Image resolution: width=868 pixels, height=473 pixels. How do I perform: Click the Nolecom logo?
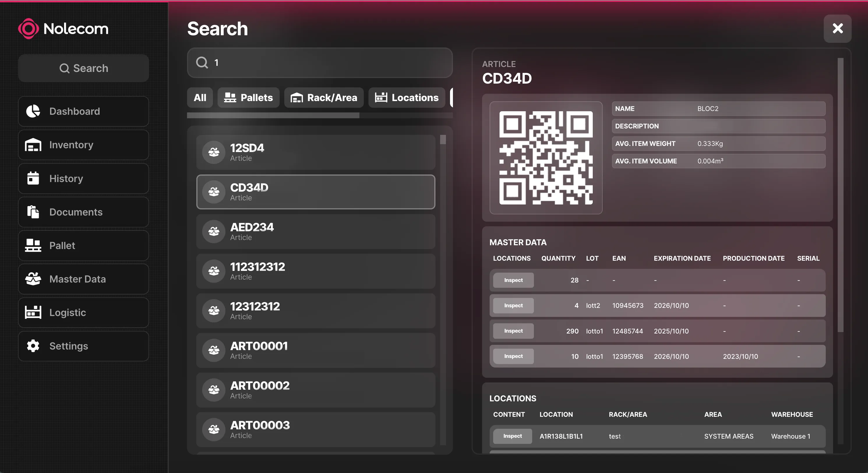pyautogui.click(x=63, y=29)
